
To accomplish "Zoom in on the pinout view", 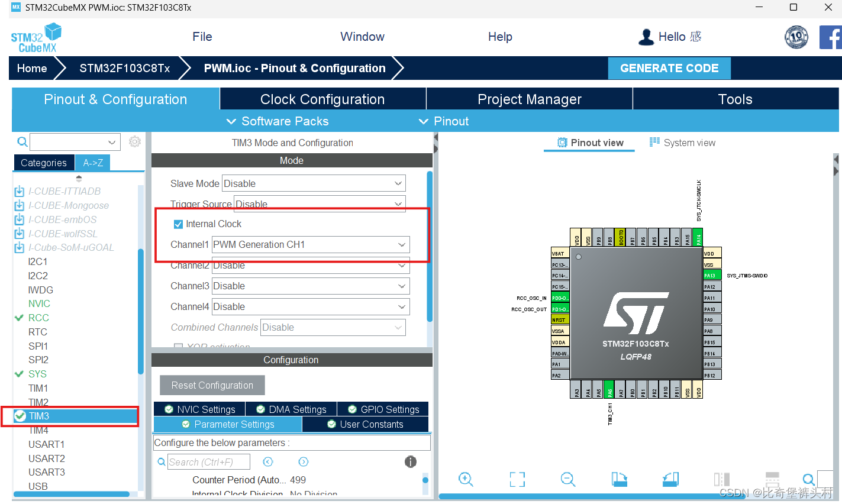I will tap(466, 479).
